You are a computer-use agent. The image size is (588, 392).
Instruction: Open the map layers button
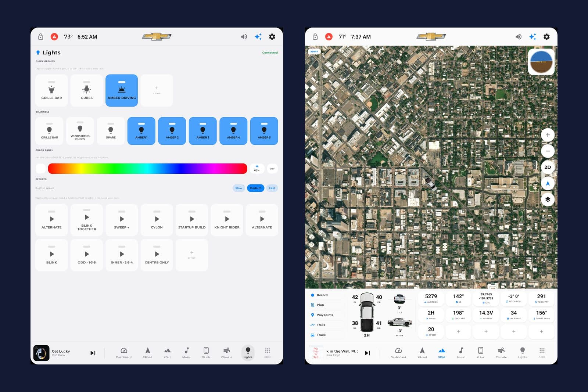[548, 199]
